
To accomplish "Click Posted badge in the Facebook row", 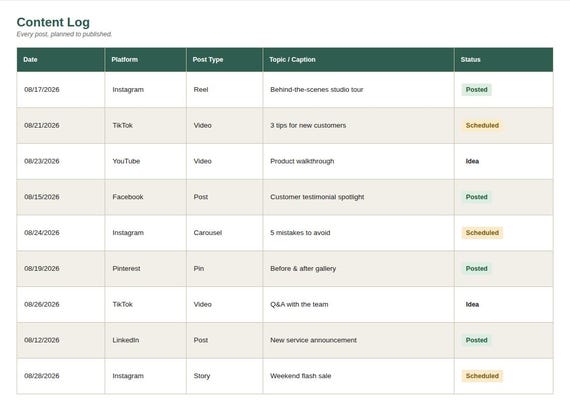I will (x=477, y=197).
